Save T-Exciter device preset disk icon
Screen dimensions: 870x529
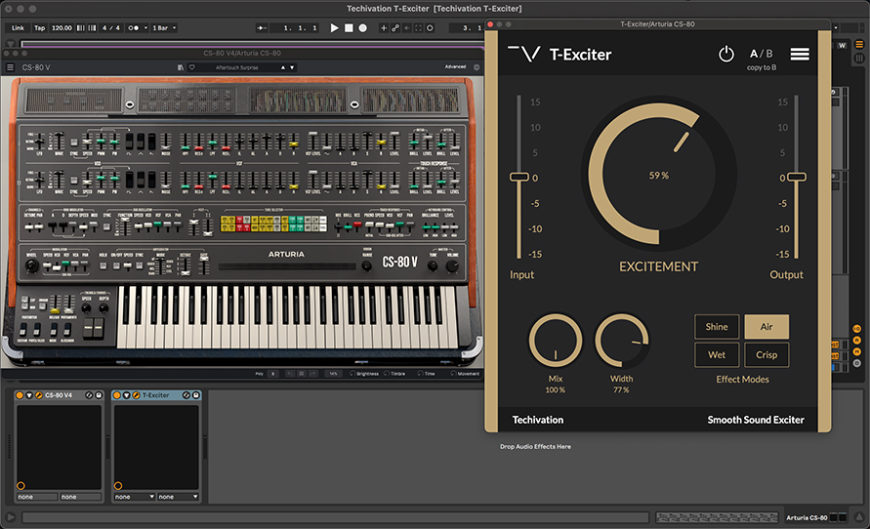[x=196, y=395]
